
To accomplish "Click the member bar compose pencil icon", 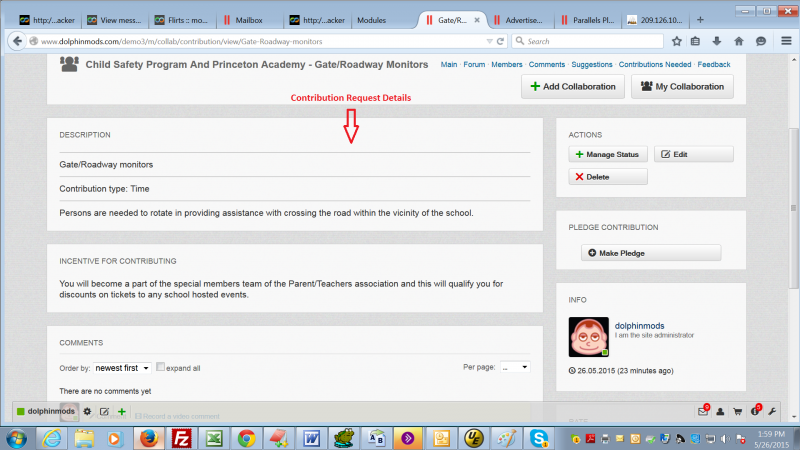I will click(104, 411).
